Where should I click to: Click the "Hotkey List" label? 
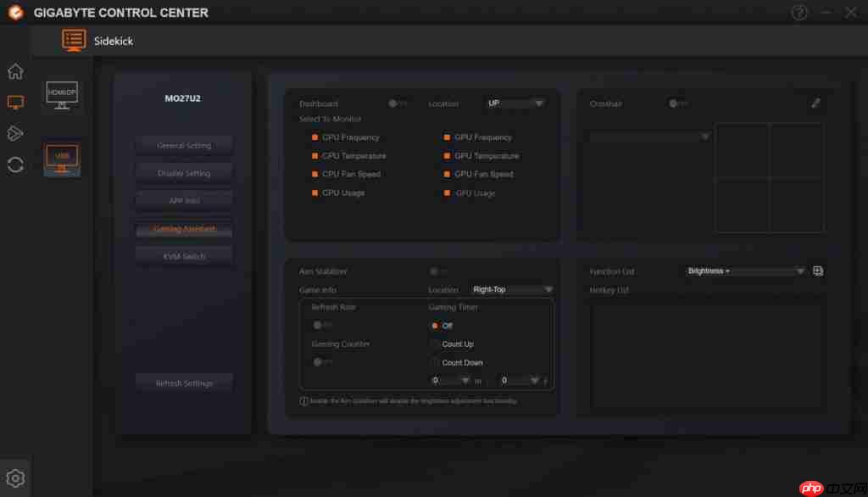coord(609,290)
